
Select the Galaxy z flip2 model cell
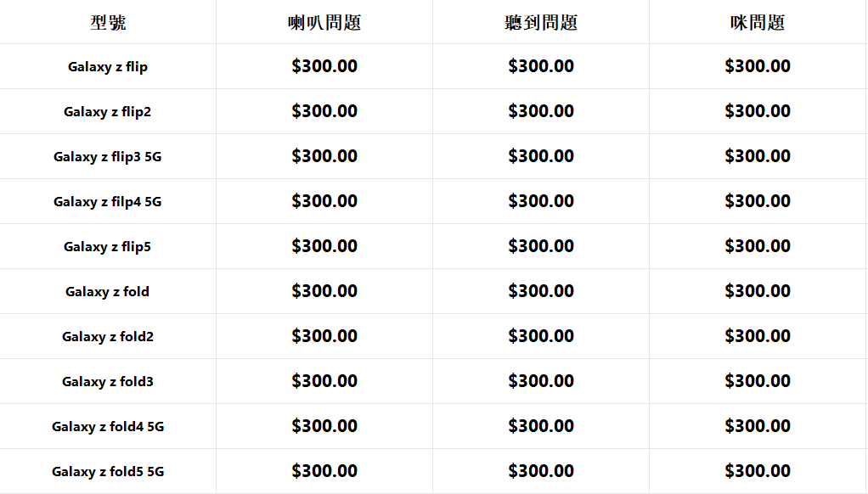(x=108, y=112)
